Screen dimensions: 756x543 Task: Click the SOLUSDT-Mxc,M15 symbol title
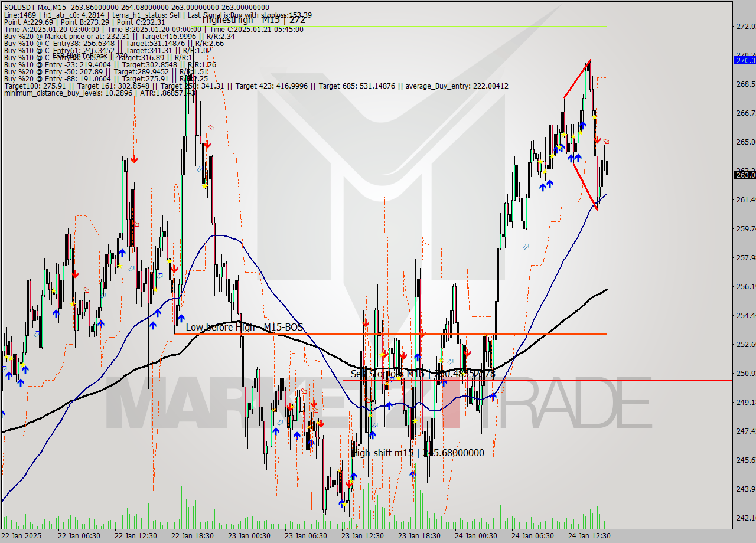[35, 7]
